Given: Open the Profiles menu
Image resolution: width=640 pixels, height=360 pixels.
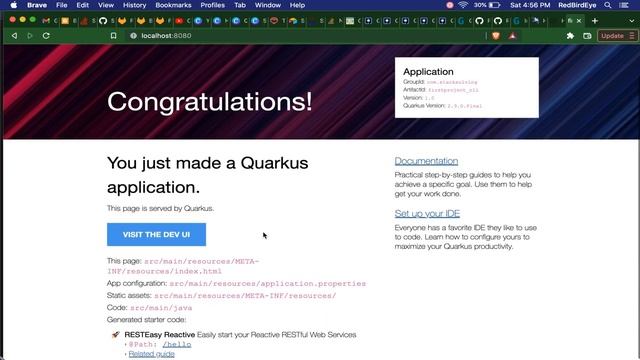Looking at the screenshot, I should 212,5.
